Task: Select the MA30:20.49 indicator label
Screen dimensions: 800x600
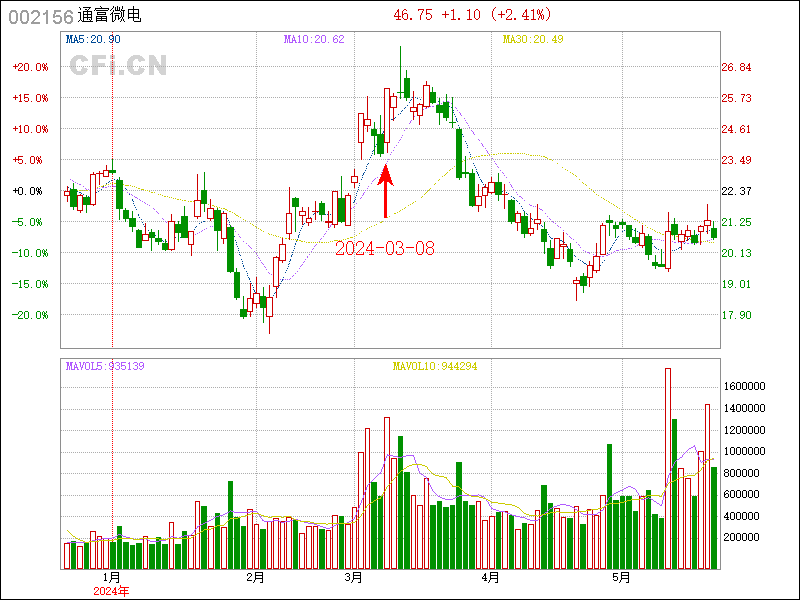Action: 533,39
